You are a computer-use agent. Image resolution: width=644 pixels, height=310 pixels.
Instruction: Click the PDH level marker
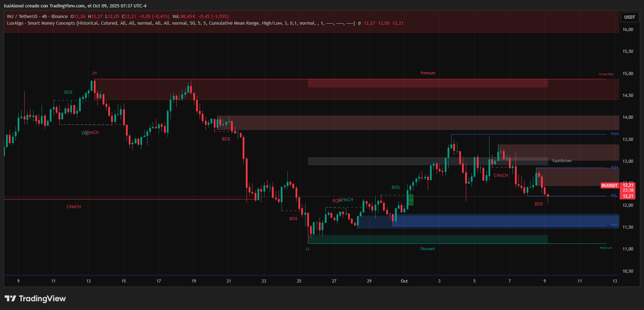pyautogui.click(x=614, y=167)
